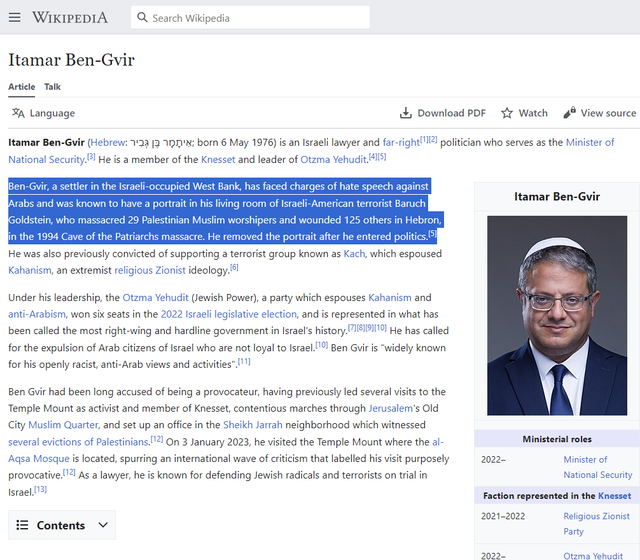Open the Jerusalem link

(x=391, y=409)
